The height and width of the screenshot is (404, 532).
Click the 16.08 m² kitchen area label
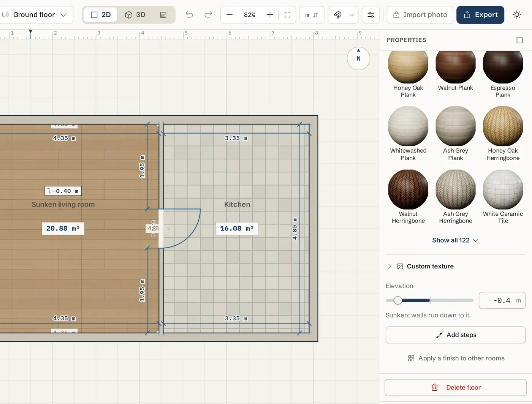point(237,229)
